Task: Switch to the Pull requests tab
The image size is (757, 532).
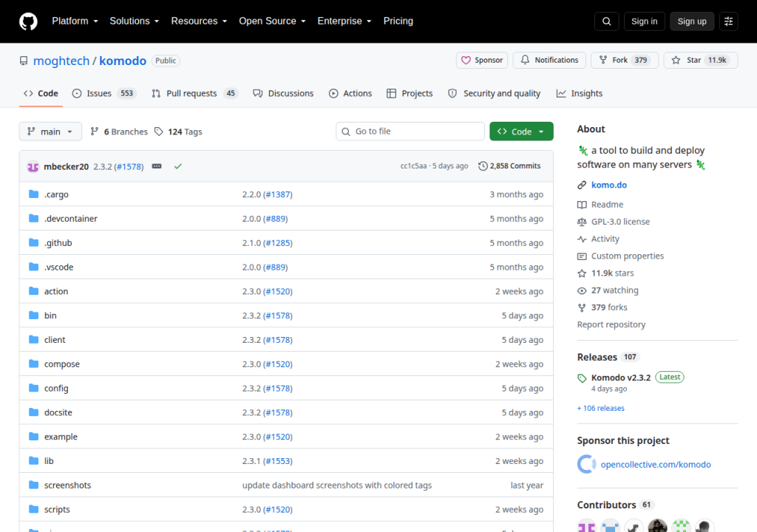Action: click(195, 94)
